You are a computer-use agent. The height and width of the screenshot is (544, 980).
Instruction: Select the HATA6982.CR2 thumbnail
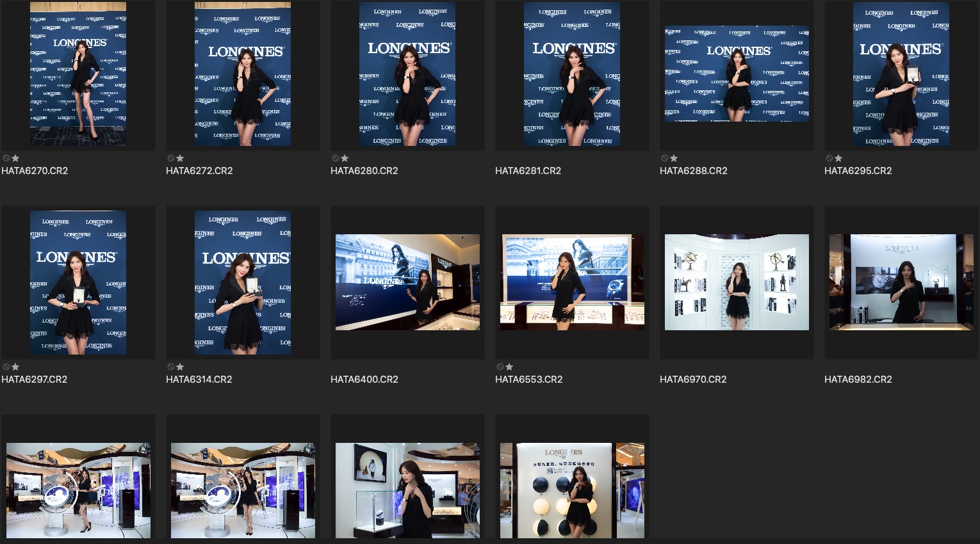tap(901, 282)
